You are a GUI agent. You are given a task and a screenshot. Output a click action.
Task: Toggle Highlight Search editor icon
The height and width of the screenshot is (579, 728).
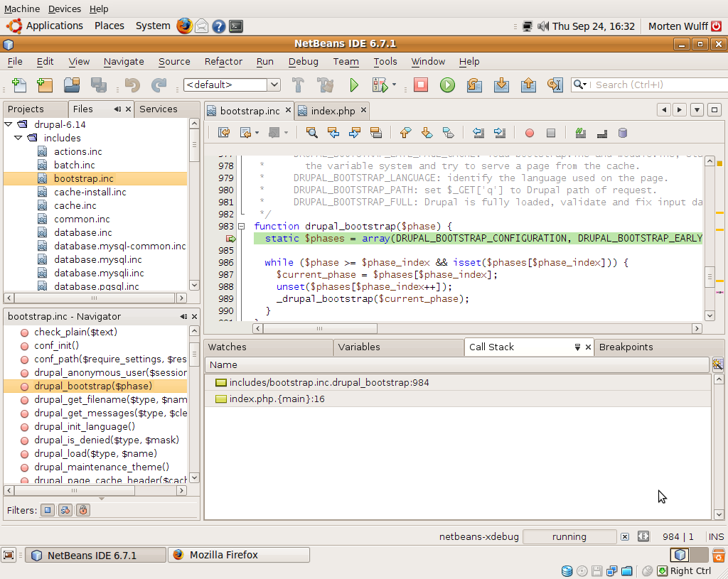coord(376,133)
